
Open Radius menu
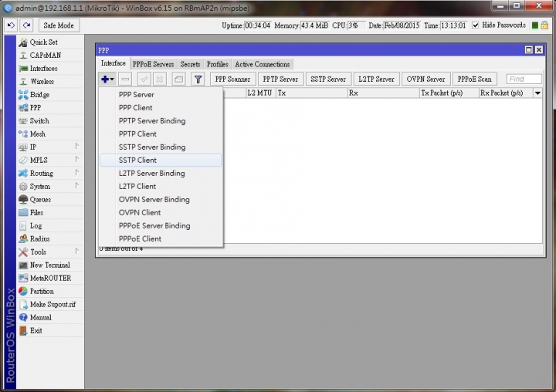[49, 239]
